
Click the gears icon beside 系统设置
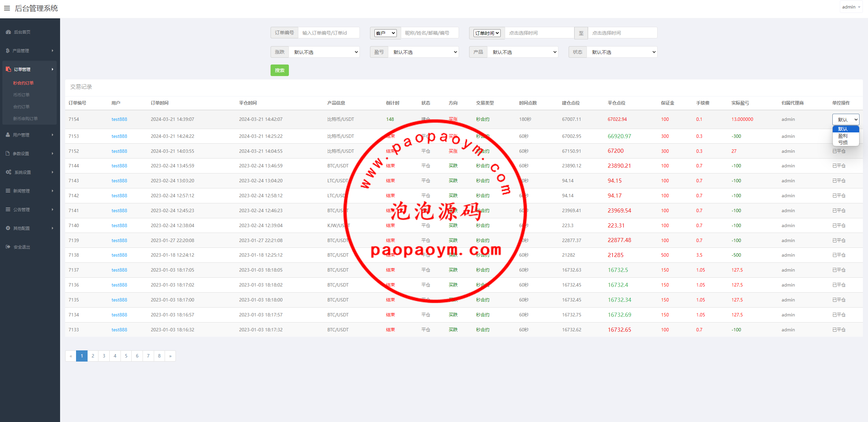pos(8,172)
